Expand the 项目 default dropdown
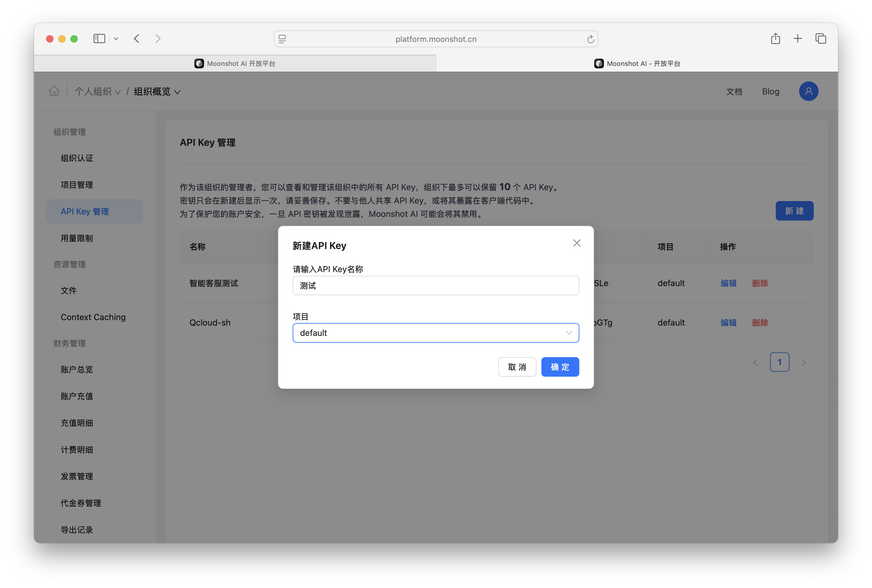Image resolution: width=872 pixels, height=588 pixels. tap(436, 333)
